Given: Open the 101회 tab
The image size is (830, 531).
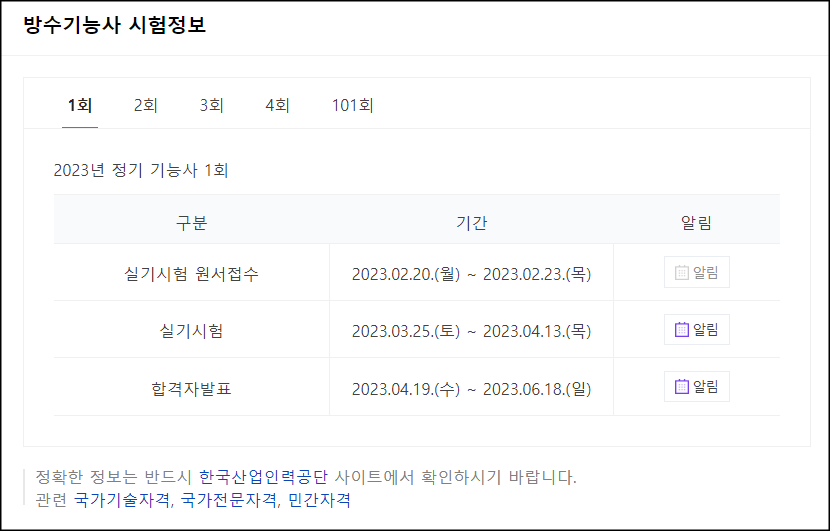Looking at the screenshot, I should 353,105.
